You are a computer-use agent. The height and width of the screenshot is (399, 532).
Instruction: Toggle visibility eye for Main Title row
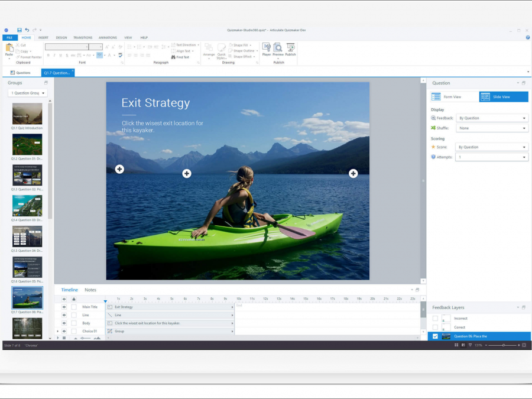[x=64, y=307]
